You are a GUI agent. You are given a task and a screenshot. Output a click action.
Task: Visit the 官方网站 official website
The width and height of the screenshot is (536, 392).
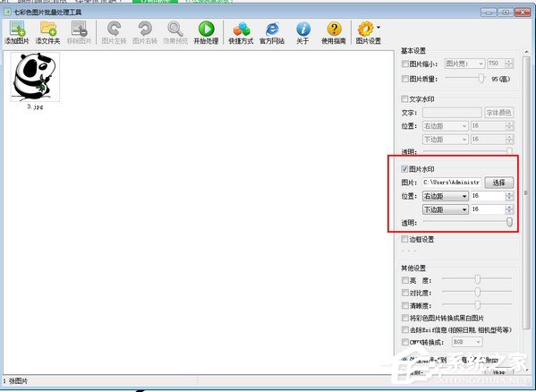tap(272, 32)
